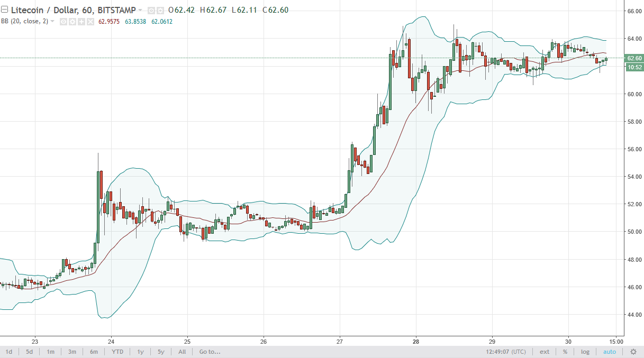Open dropdown arrow next to BITSTAMP symbol title

[x=140, y=10]
